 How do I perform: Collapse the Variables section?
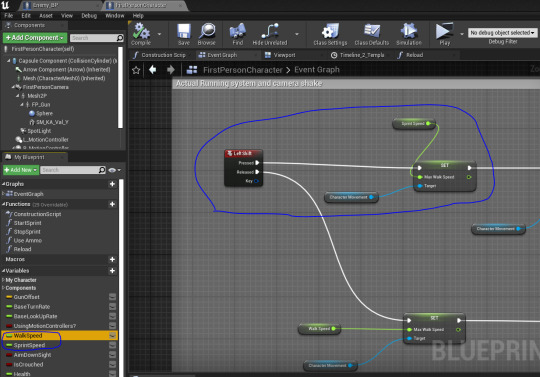[x=3, y=271]
